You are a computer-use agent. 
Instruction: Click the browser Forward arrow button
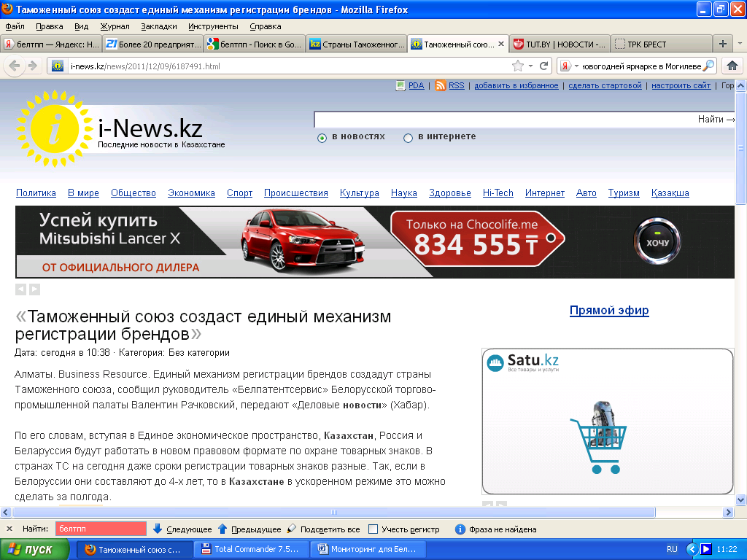[32, 66]
